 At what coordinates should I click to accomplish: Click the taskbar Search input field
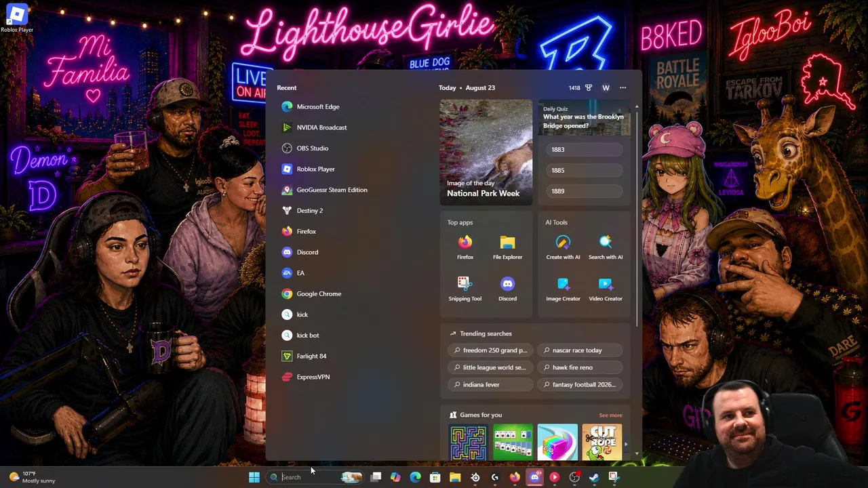click(316, 477)
